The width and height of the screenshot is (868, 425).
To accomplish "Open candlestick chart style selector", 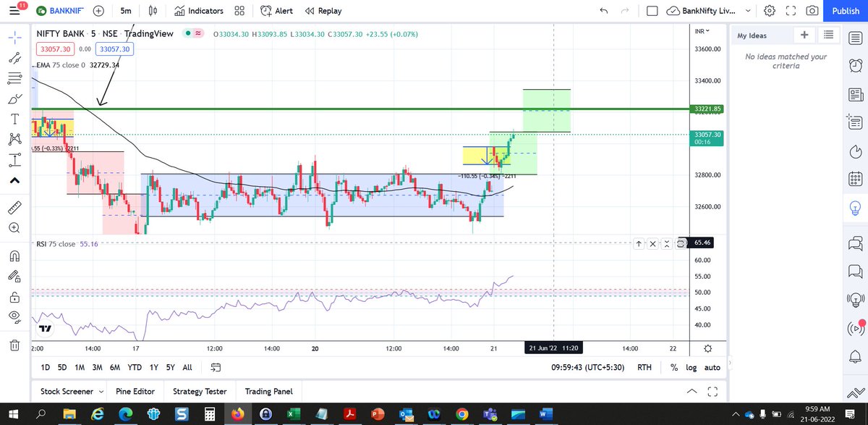I will tap(153, 11).
